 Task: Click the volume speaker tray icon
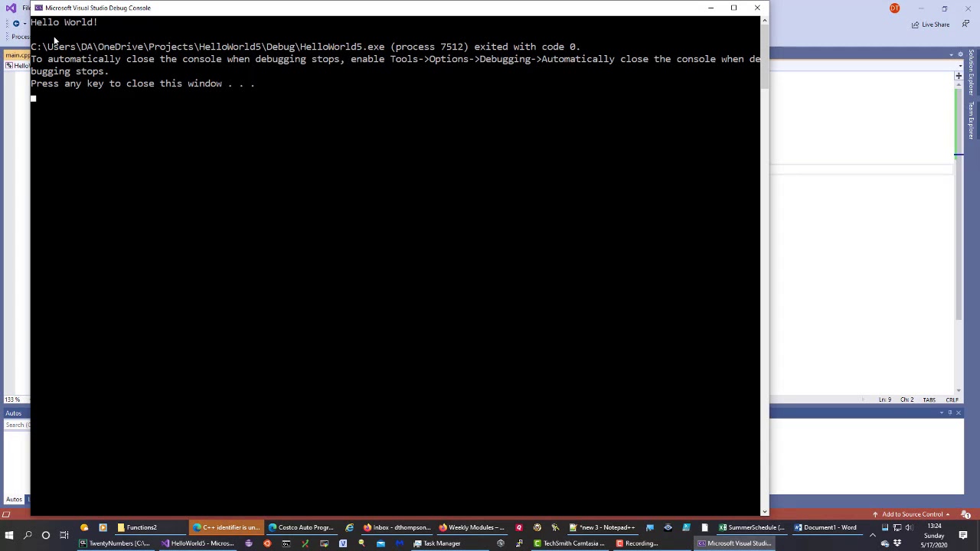point(909,527)
